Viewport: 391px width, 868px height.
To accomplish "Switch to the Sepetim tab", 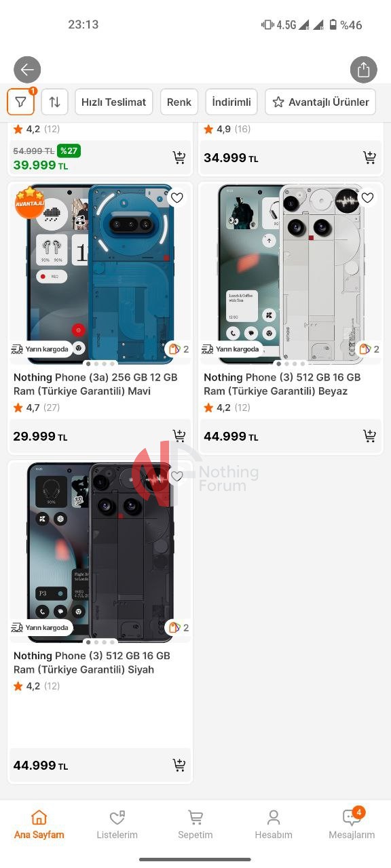I will [x=195, y=825].
